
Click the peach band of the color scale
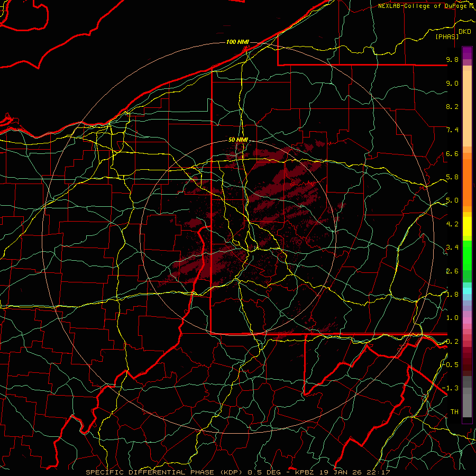pyautogui.click(x=467, y=109)
